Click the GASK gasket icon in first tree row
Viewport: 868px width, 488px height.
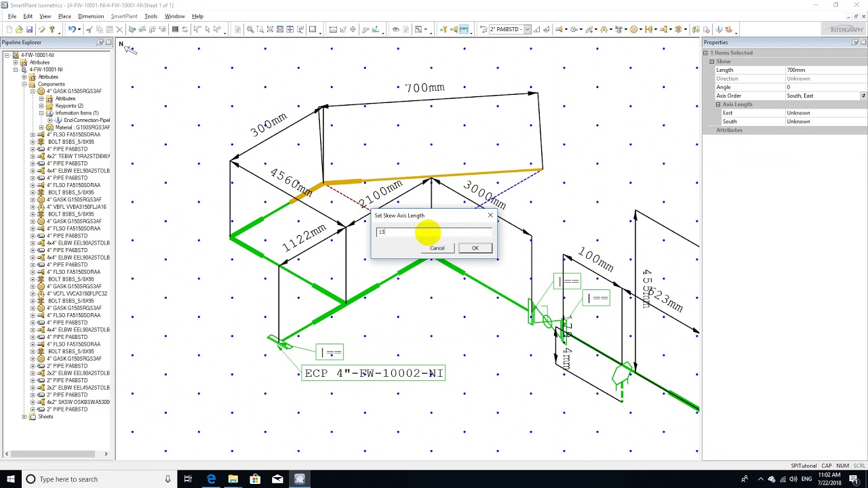(x=41, y=91)
